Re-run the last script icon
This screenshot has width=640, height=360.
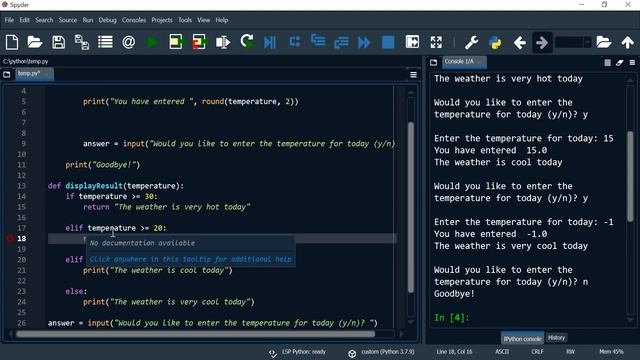point(247,41)
